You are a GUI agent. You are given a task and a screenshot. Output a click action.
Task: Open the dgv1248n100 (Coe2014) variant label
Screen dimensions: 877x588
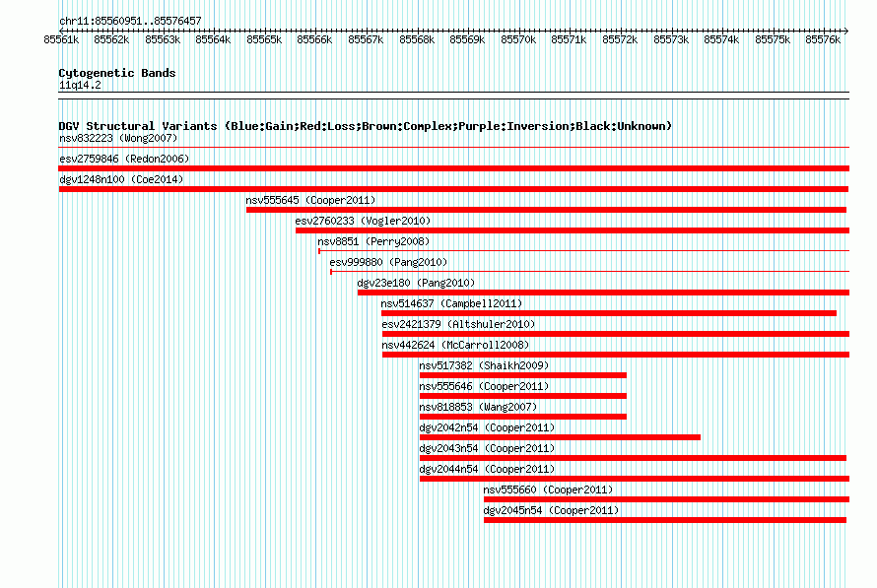(121, 179)
